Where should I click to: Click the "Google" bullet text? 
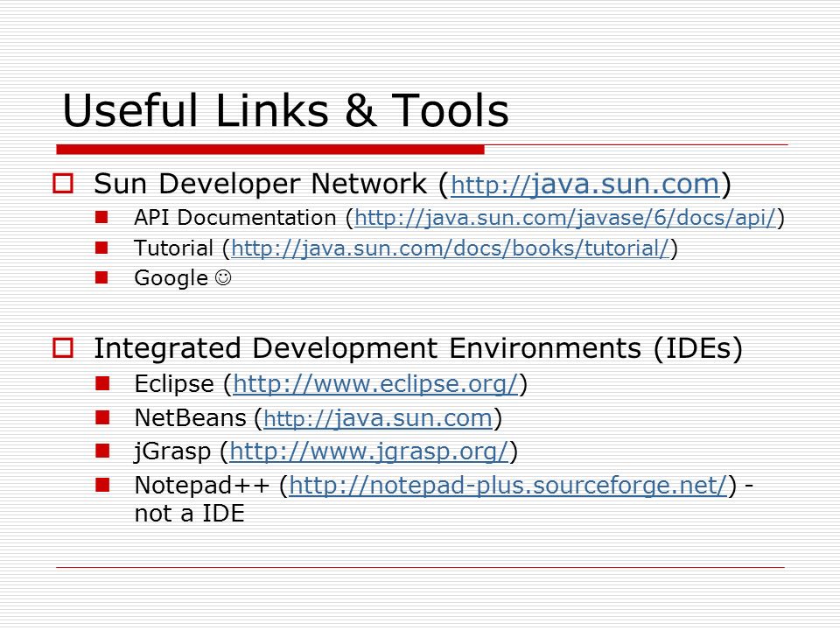tap(171, 278)
